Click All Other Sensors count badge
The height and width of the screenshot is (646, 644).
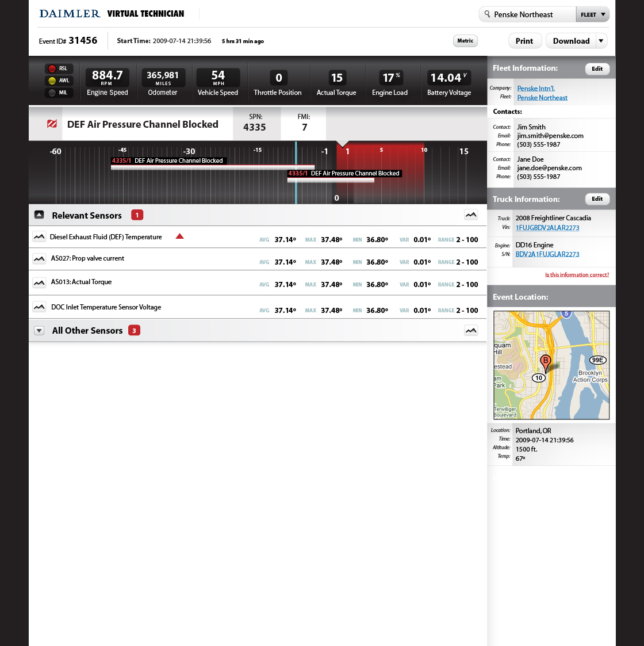134,330
